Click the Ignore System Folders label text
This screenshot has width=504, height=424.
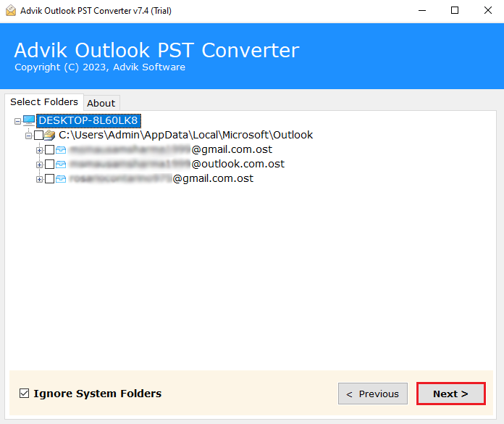[97, 394]
